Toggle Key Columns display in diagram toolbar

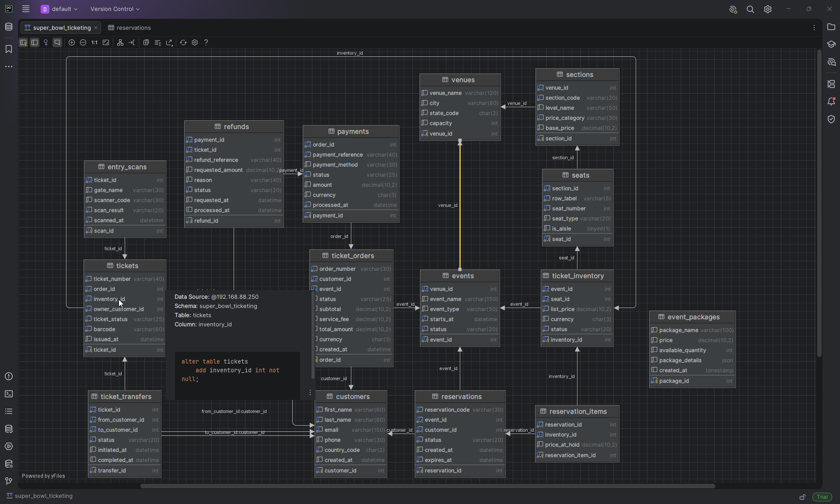(x=23, y=42)
